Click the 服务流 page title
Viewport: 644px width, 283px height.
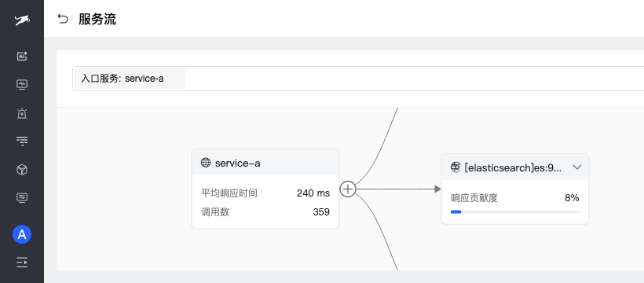point(97,19)
